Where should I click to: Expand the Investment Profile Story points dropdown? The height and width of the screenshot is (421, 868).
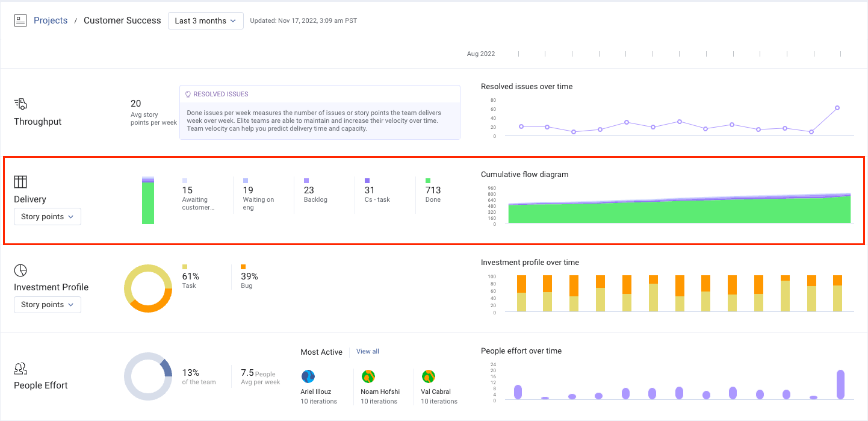pyautogui.click(x=47, y=305)
